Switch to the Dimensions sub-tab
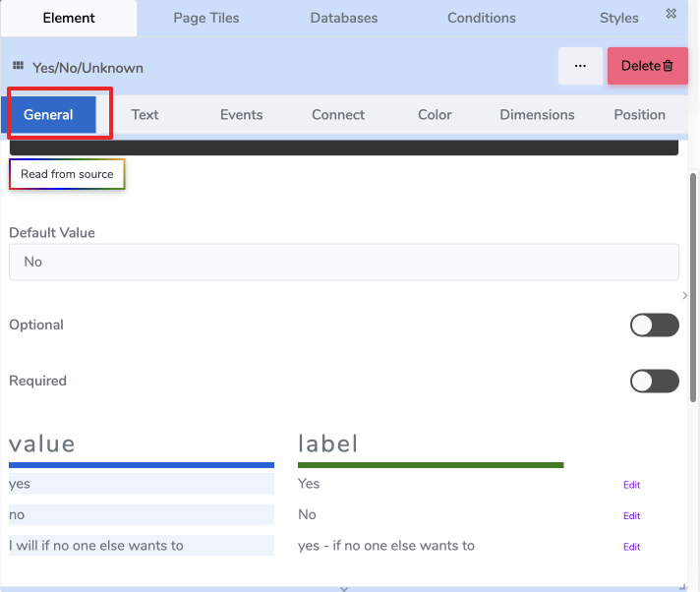The image size is (700, 592). (537, 115)
